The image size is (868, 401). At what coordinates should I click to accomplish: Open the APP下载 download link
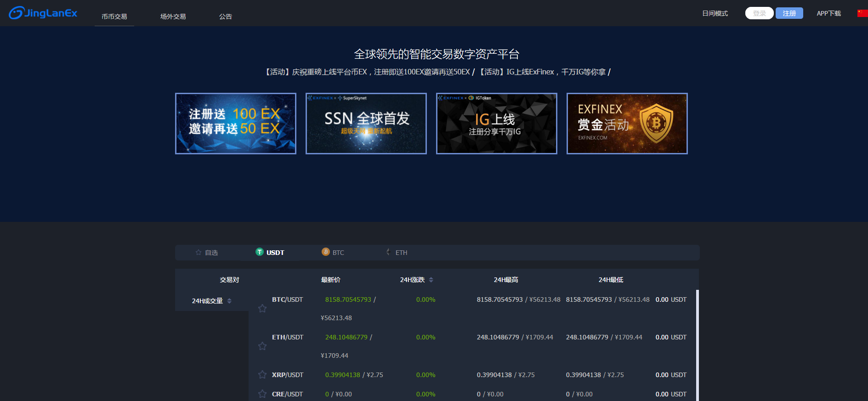click(x=829, y=13)
